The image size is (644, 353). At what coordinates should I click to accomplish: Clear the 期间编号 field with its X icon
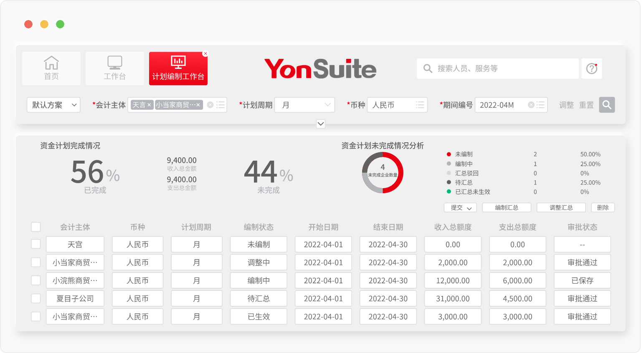point(531,105)
